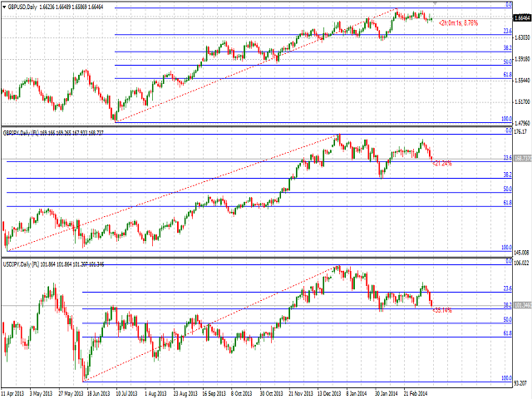Click the 11 Apr 2013 date label
532x399 pixels.
point(13,393)
